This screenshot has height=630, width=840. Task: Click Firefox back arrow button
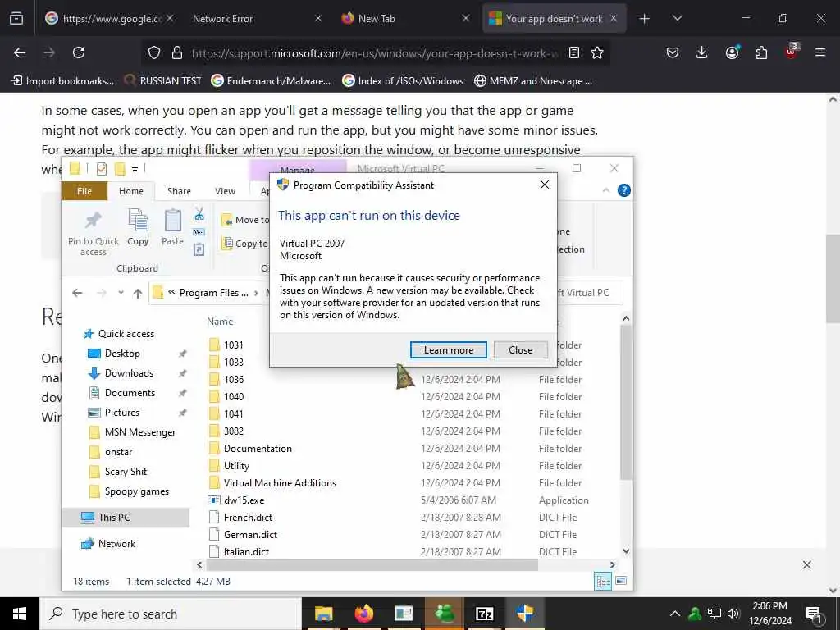tap(20, 52)
